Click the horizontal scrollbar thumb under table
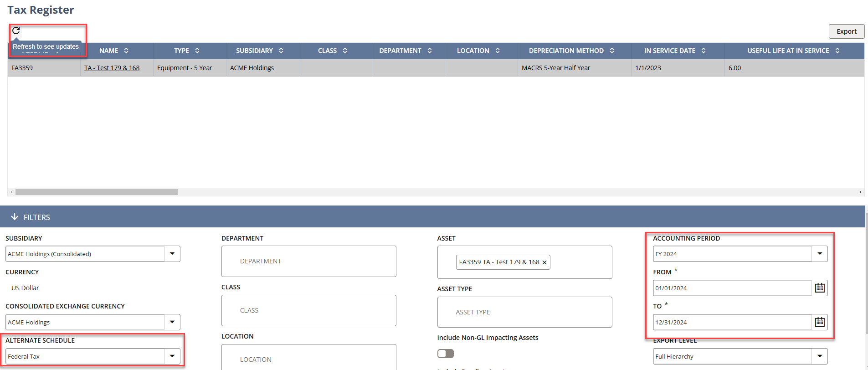Screen dimensions: 868x370 pyautogui.click(x=97, y=192)
